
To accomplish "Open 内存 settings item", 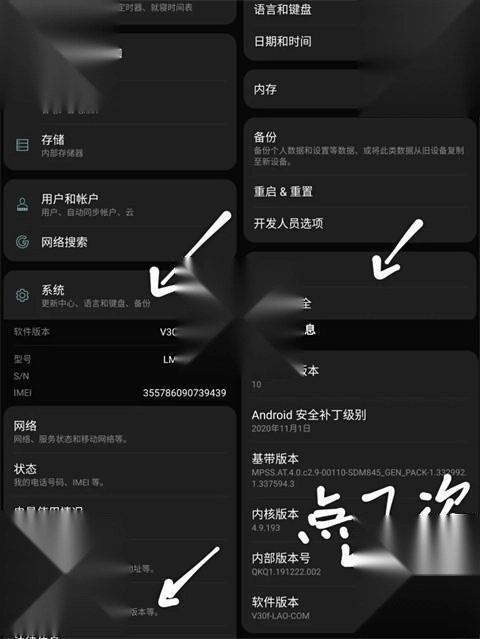I will (360, 89).
